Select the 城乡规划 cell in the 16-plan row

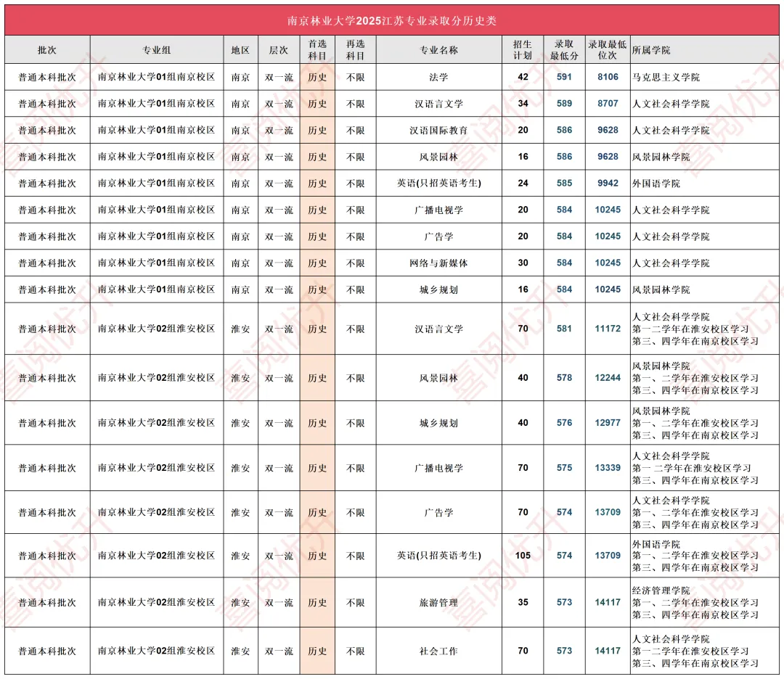click(x=438, y=289)
